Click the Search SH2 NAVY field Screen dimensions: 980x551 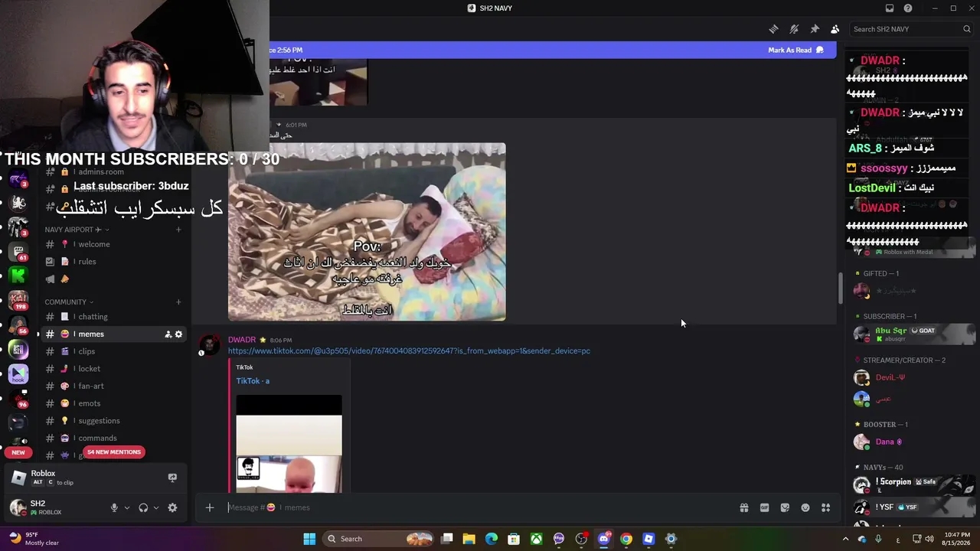(x=911, y=29)
